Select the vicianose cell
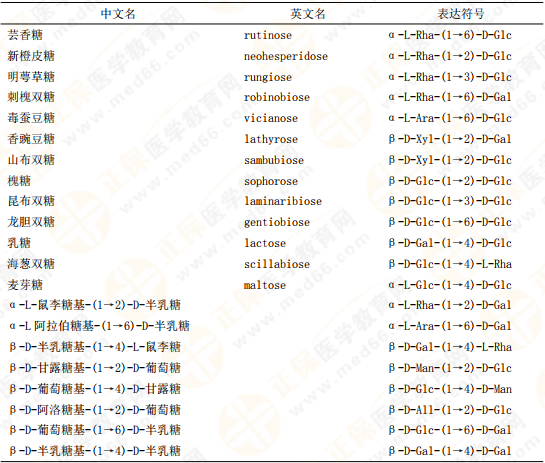 click(271, 118)
